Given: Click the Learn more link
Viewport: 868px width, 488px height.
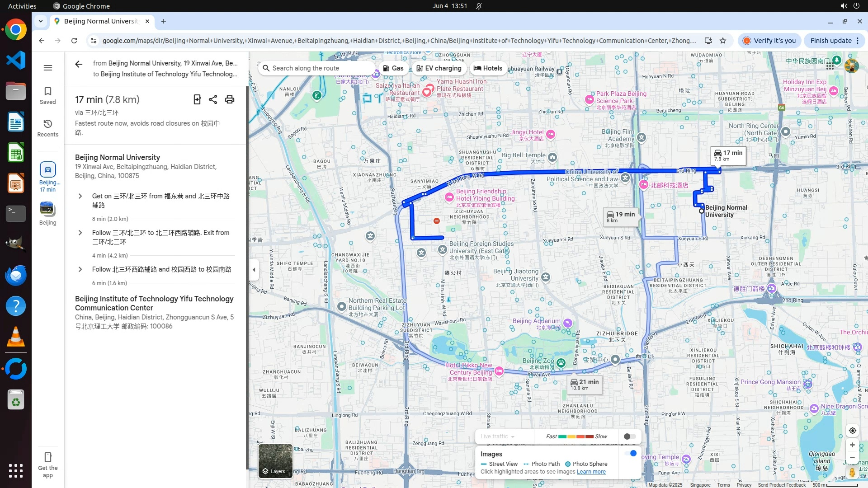Looking at the screenshot, I should pos(591,472).
